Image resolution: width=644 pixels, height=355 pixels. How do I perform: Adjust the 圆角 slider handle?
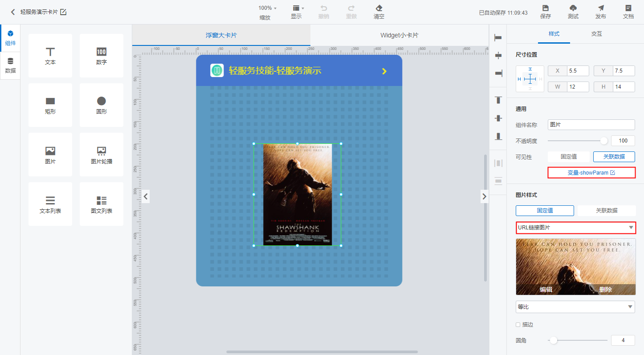[553, 340]
